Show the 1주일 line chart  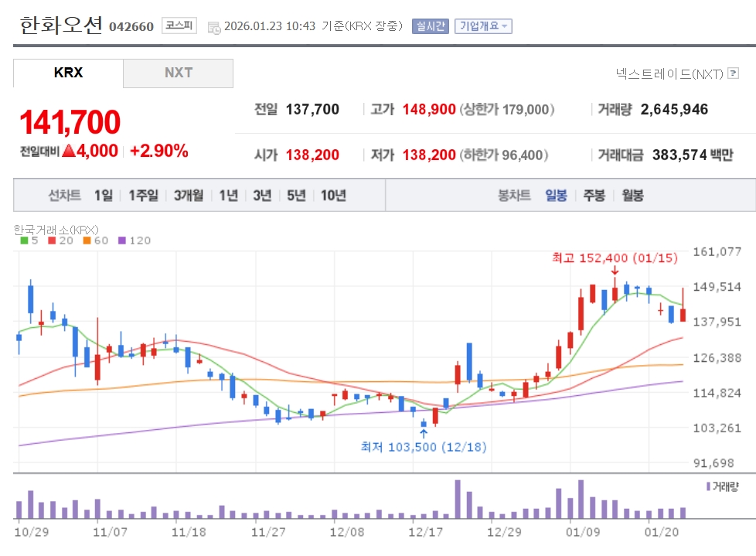pos(143,195)
